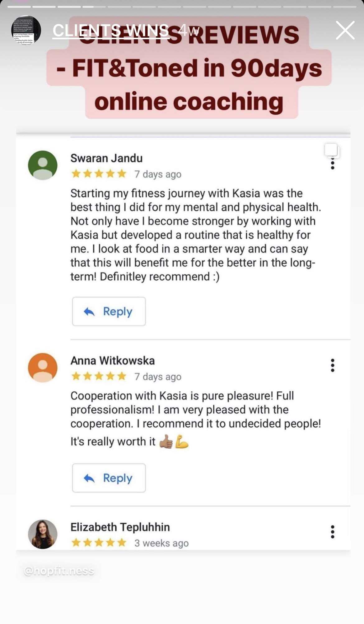Click the star rating on Swaran Jandu's review

[x=99, y=174]
